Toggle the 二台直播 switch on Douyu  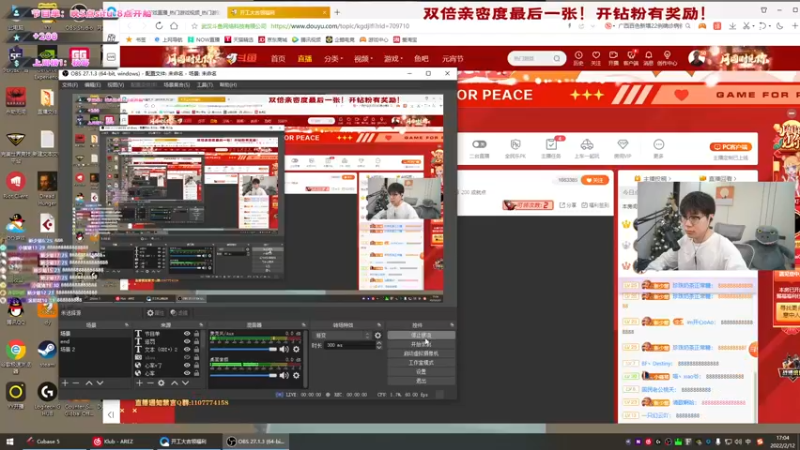pos(479,144)
